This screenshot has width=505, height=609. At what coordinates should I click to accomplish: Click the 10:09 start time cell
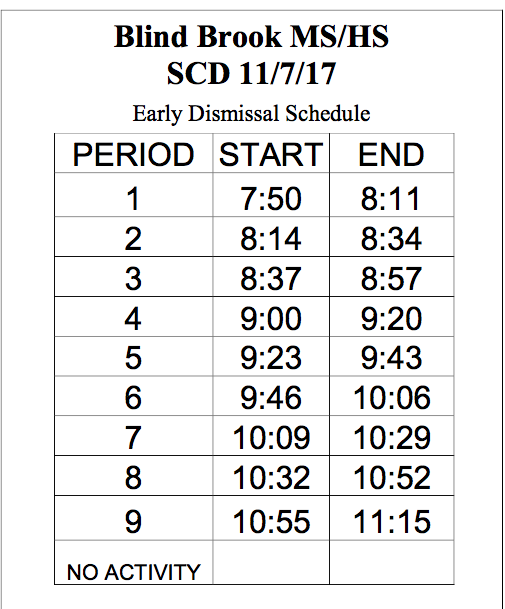tap(271, 437)
